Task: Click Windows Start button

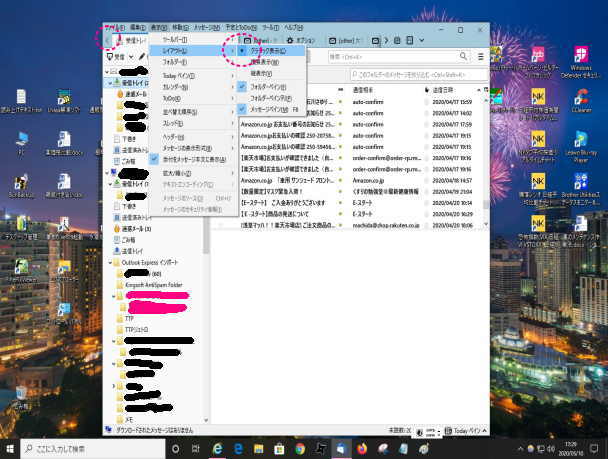Action: pyautogui.click(x=10, y=449)
